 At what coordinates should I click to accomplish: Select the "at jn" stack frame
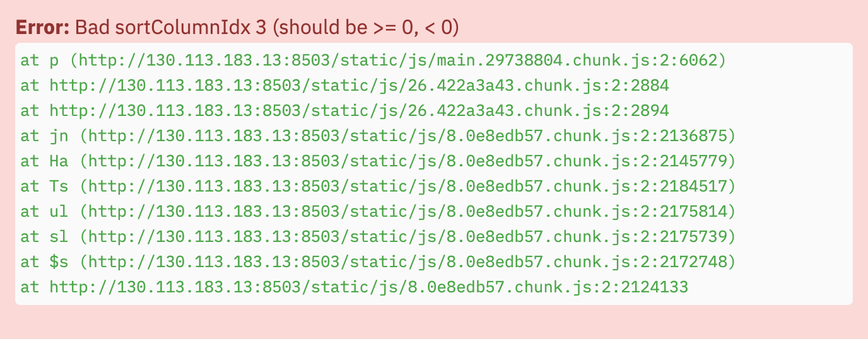pos(378,137)
